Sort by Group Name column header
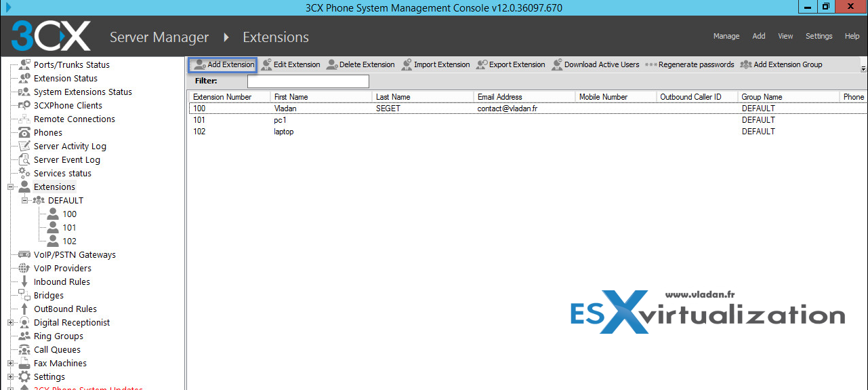 pos(788,97)
